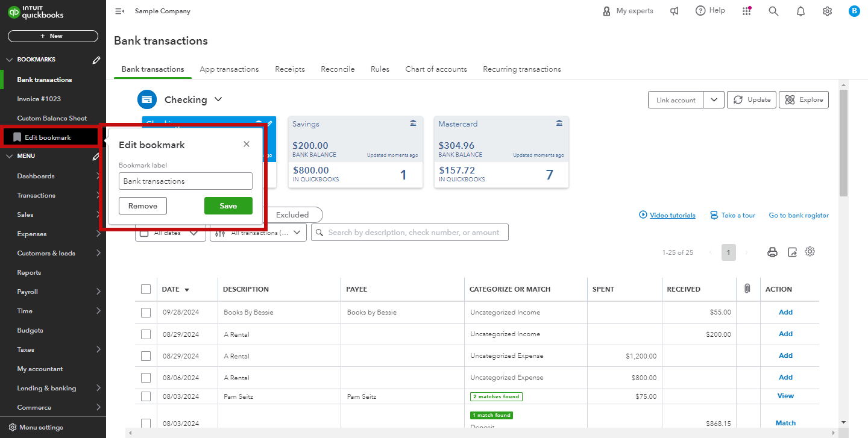Image resolution: width=868 pixels, height=438 pixels.
Task: Check the $868.15 deposit row
Action: [x=146, y=423]
